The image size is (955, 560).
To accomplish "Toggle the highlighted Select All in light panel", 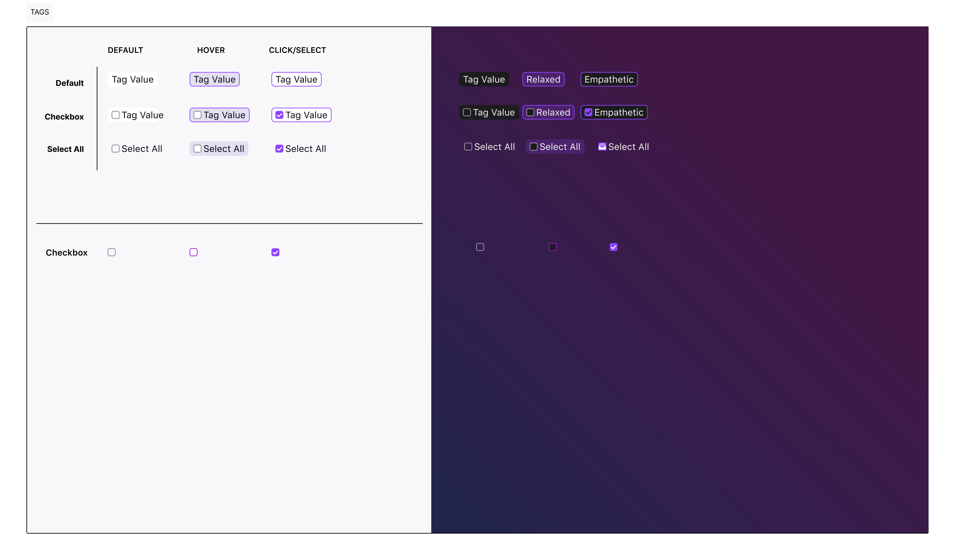I will [x=197, y=149].
